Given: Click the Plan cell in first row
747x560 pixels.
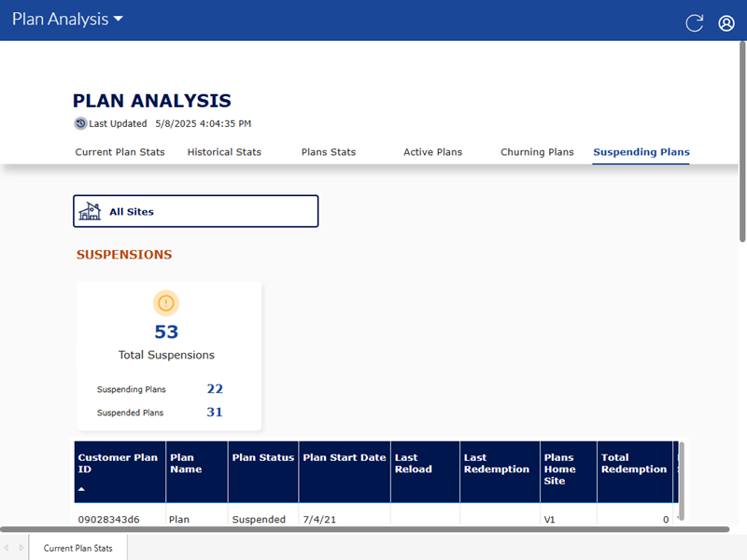Looking at the screenshot, I should click(179, 519).
